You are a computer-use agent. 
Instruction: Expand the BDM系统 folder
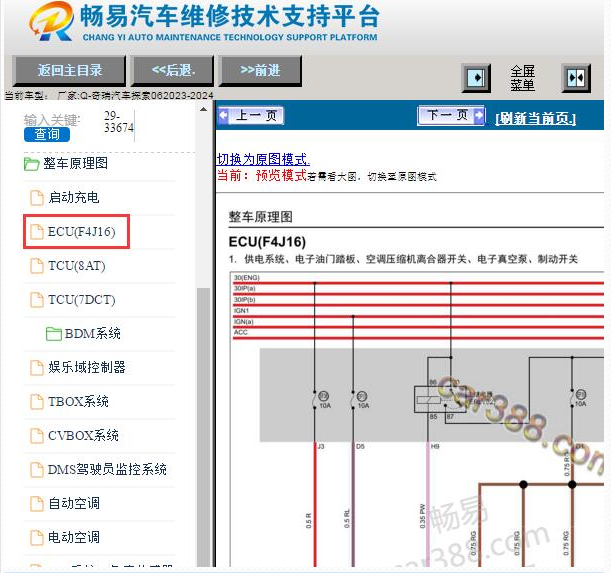(x=93, y=334)
